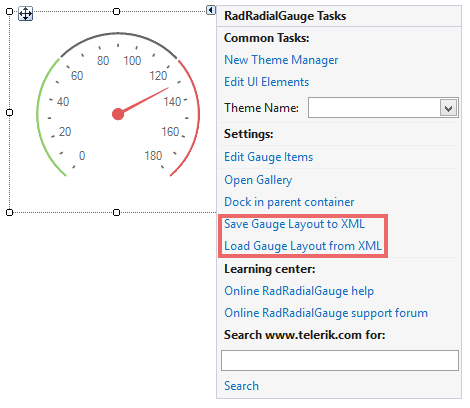This screenshot has width=470, height=408.
Task: Click the gauge label 0
Action: (82, 156)
